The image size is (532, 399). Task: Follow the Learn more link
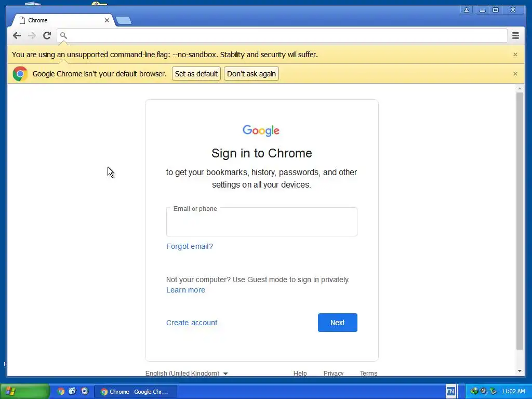point(185,290)
